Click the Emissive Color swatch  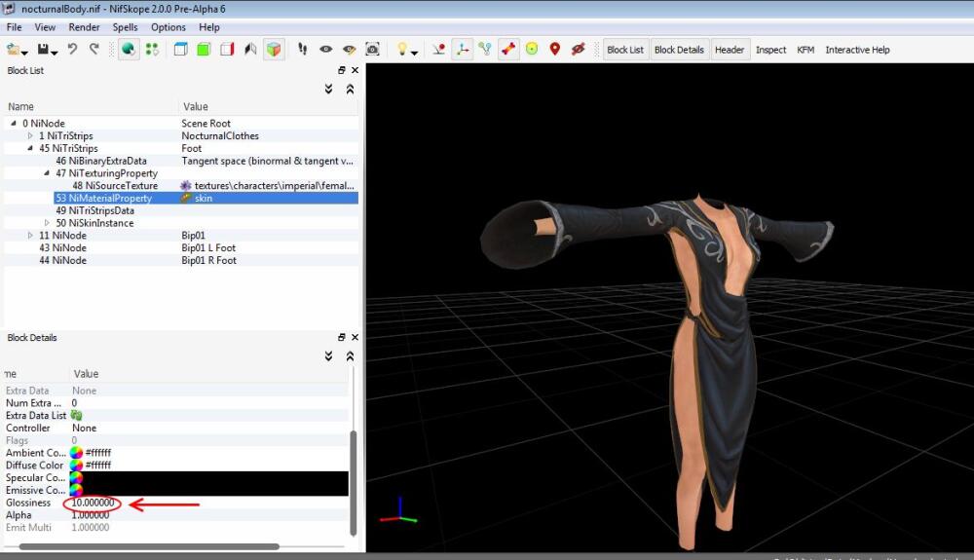(76, 490)
